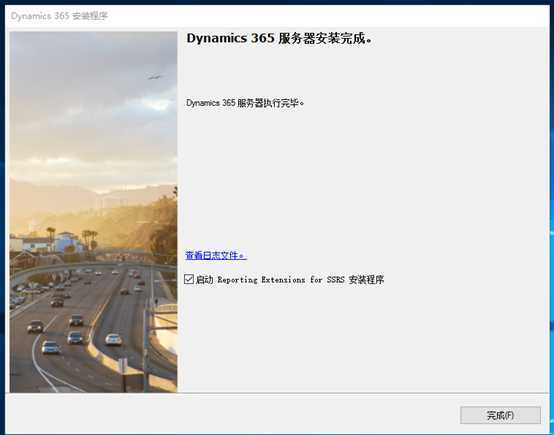Click the highway sunset setup banner image
This screenshot has height=435, width=554.
[93, 212]
